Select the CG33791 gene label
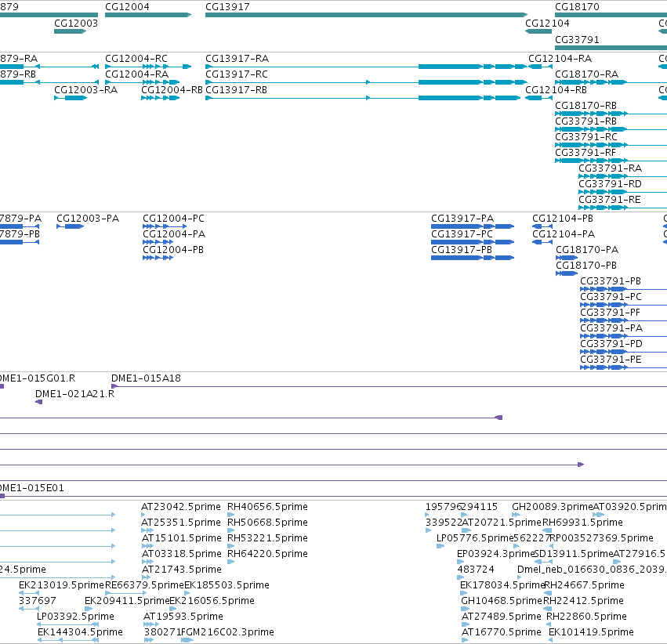The height and width of the screenshot is (644, 667). (x=577, y=40)
